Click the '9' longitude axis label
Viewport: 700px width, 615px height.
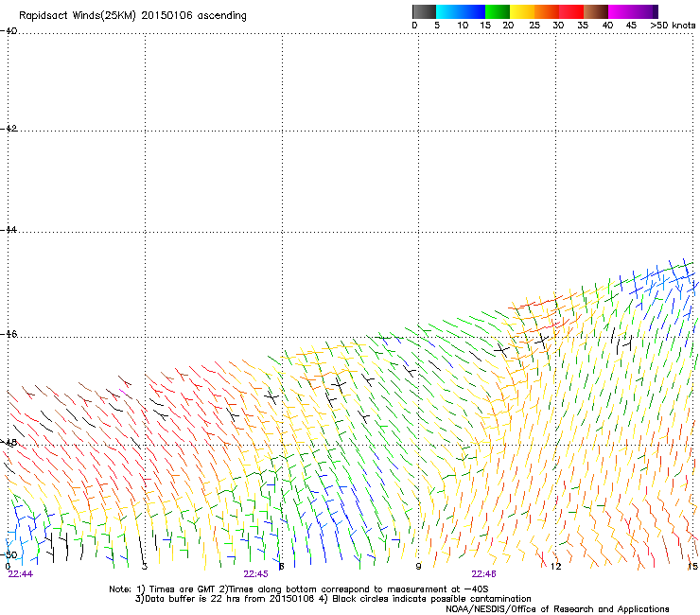coord(418,567)
